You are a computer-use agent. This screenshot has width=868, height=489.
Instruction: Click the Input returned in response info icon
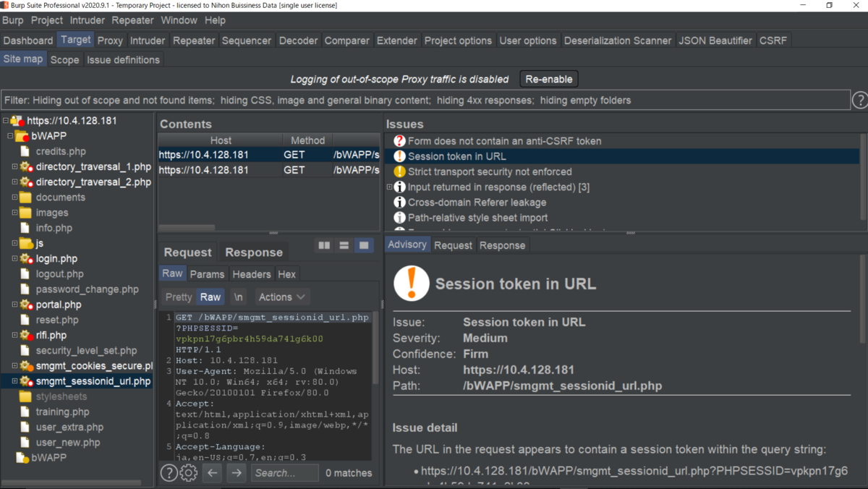coord(399,187)
